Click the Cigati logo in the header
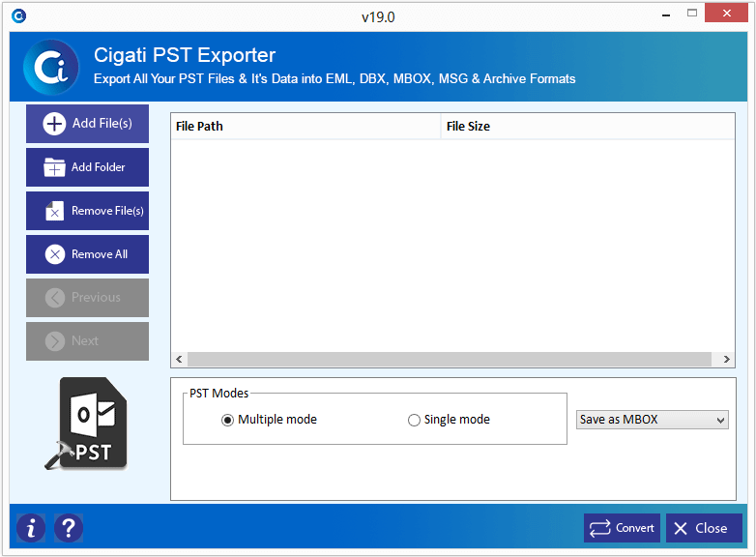The width and height of the screenshot is (756, 557). point(51,67)
